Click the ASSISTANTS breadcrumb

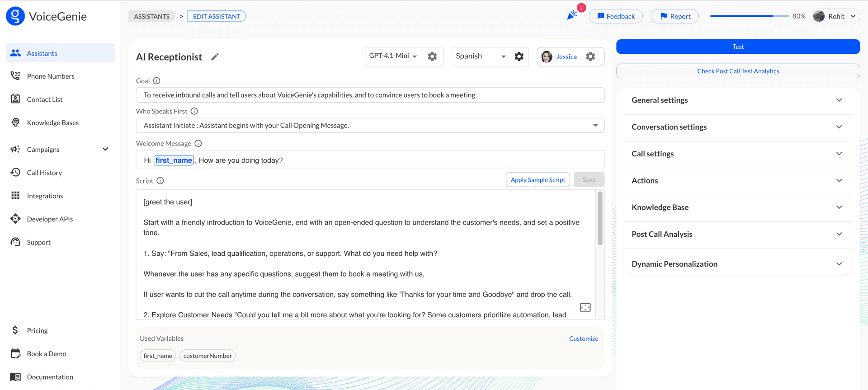151,16
